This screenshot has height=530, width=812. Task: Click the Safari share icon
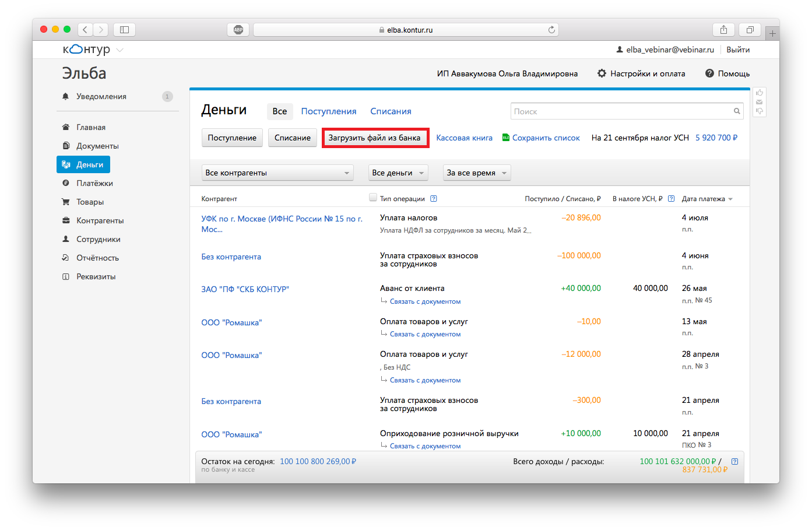(x=723, y=30)
